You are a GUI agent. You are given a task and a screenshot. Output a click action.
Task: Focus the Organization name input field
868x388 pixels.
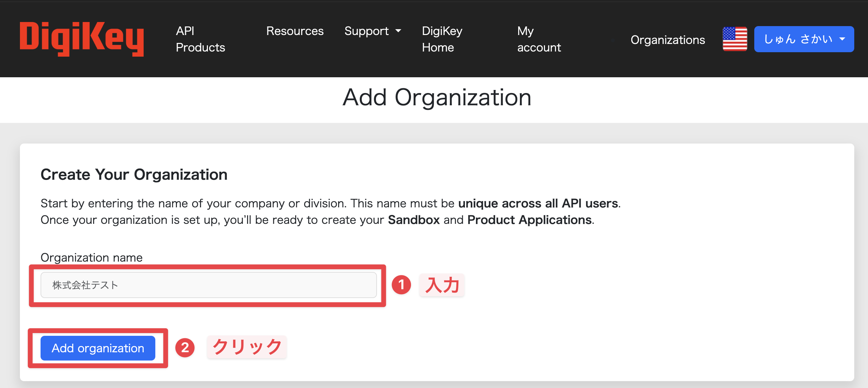tap(208, 285)
